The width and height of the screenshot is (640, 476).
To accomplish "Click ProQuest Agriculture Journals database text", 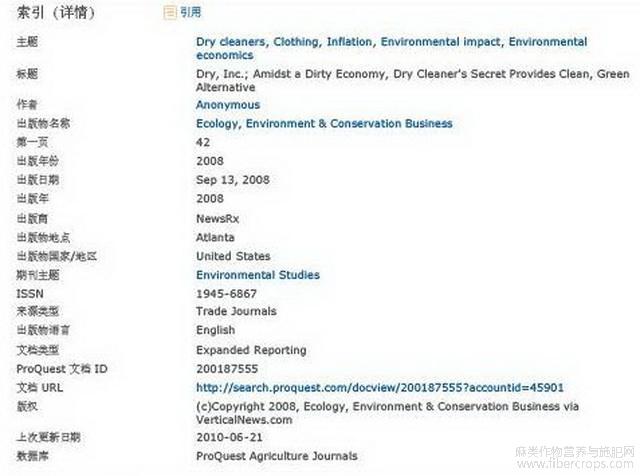I will pos(277,456).
